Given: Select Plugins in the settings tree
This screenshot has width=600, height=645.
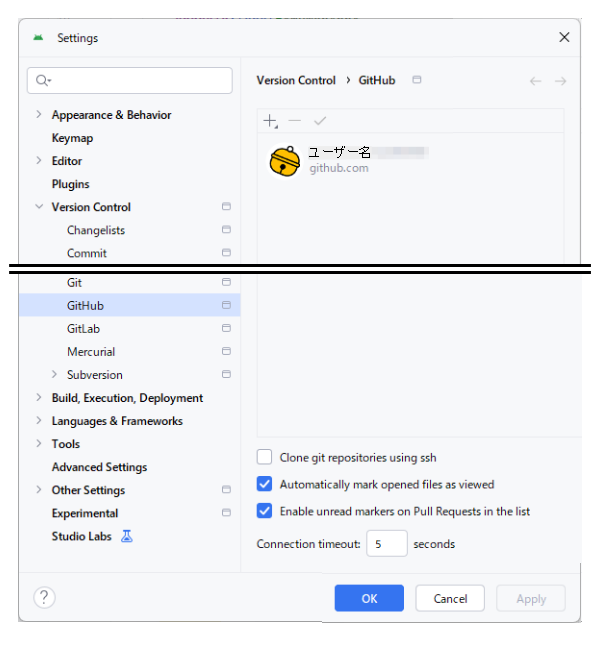Looking at the screenshot, I should point(70,184).
